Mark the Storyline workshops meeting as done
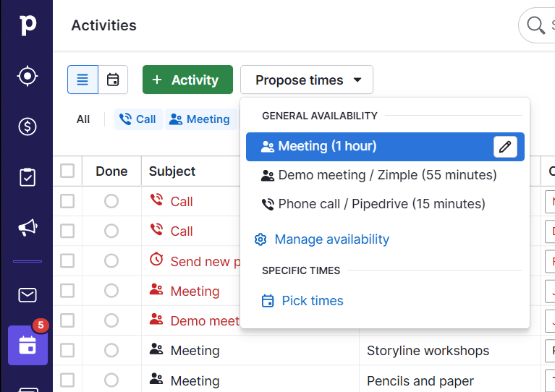This screenshot has width=555, height=392. 111,351
